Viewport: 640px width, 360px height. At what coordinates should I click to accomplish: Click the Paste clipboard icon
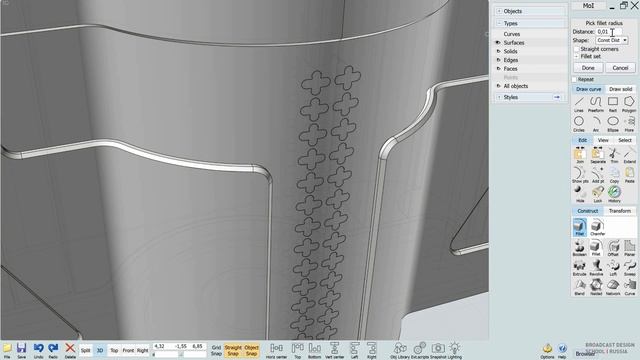click(629, 175)
